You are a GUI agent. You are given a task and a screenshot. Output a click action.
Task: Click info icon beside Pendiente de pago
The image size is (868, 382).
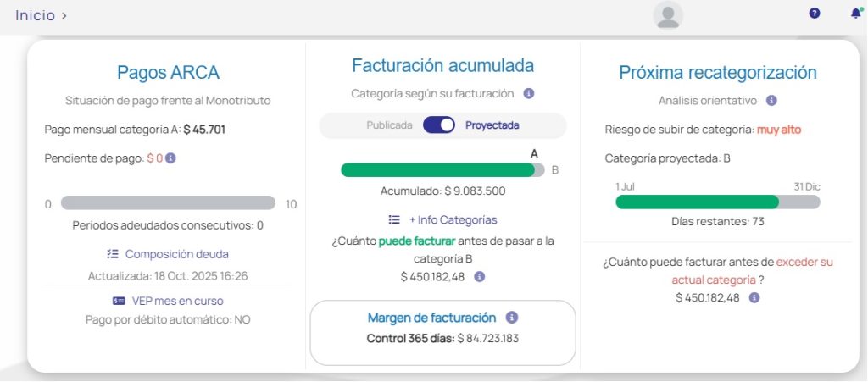170,158
